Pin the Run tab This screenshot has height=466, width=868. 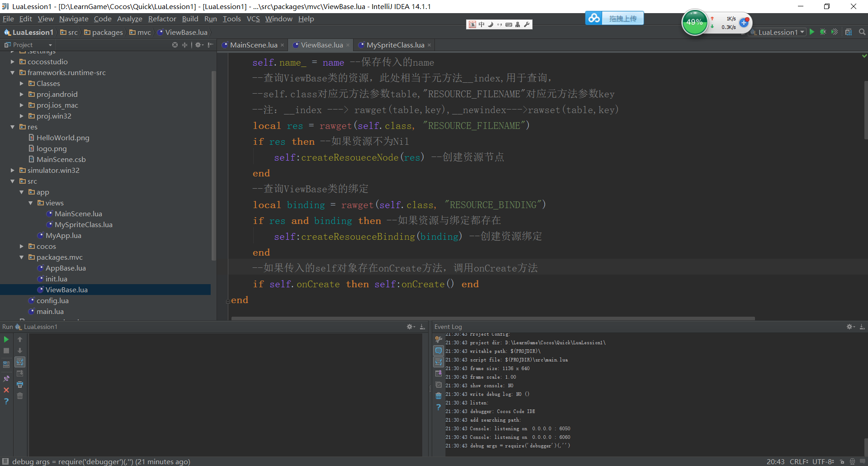[6, 379]
